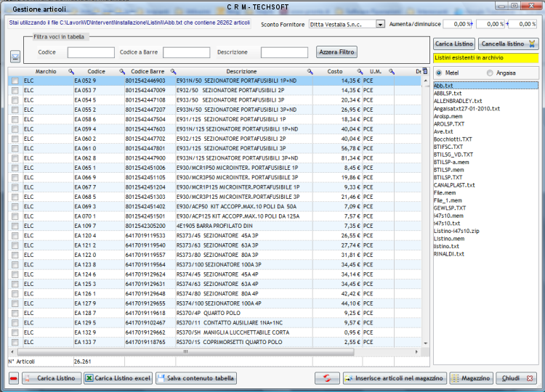Open Carica Listino excel
Image resolution: width=545 pixels, height=392 pixels.
coord(118,378)
